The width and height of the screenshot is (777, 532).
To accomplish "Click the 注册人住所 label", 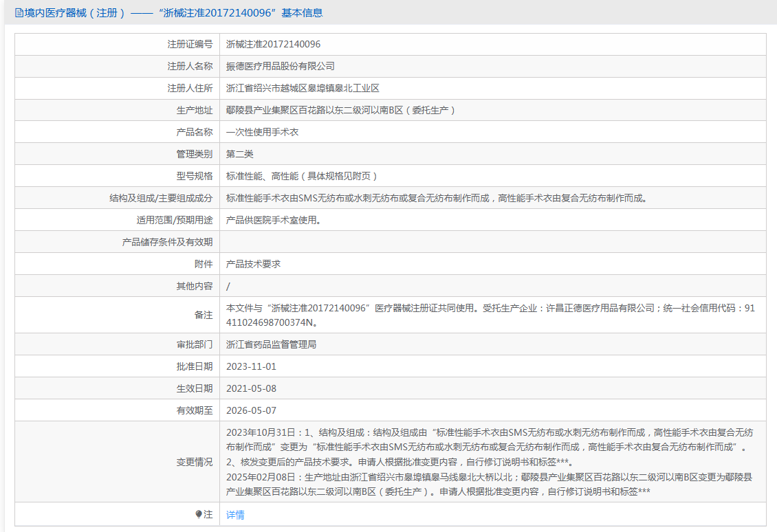I will [190, 88].
